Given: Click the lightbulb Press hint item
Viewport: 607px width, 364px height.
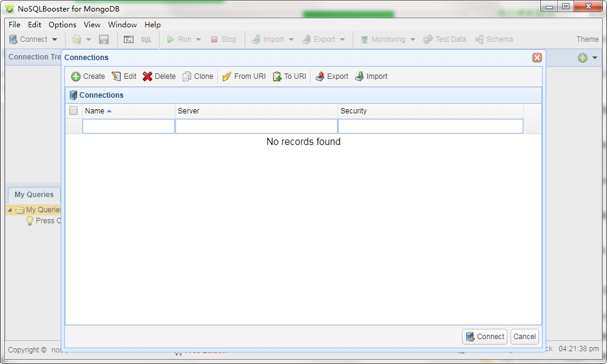Looking at the screenshot, I should (43, 220).
